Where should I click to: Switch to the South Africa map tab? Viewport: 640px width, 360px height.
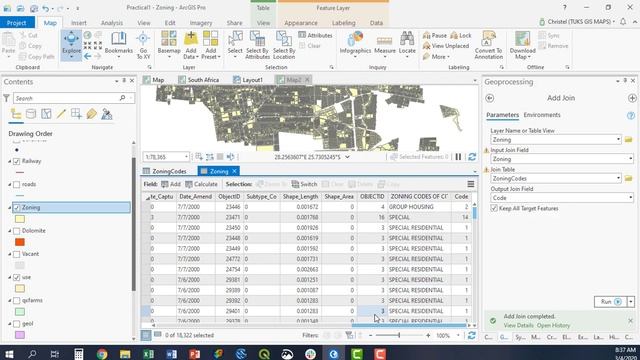199,80
